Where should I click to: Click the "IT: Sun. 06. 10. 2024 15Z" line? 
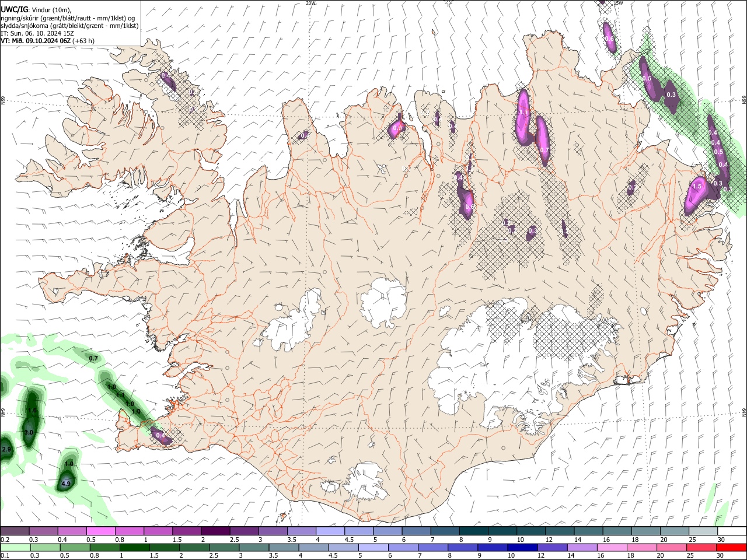(x=37, y=33)
